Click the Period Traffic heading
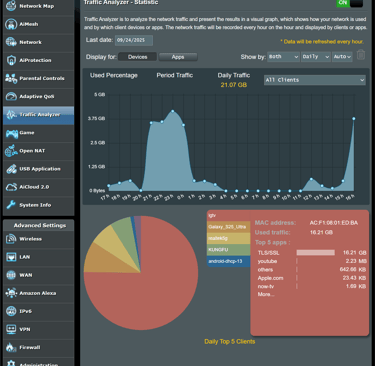 [x=175, y=75]
